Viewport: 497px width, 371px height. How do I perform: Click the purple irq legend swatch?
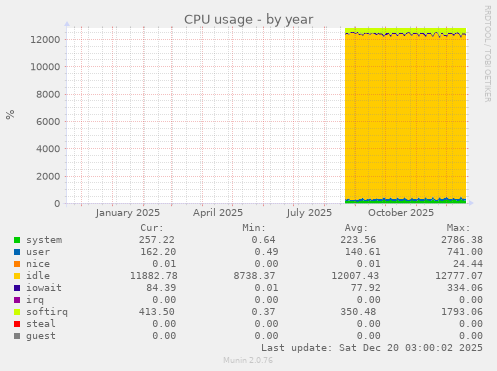[x=17, y=300]
